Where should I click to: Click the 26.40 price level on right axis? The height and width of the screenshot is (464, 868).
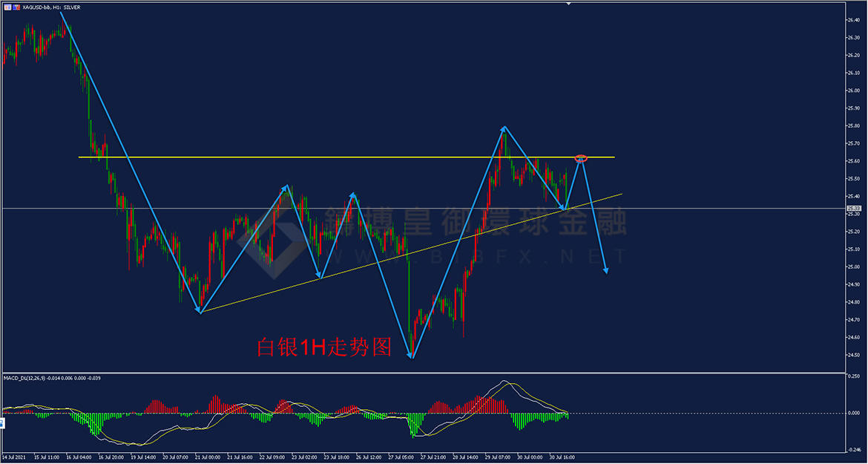(852, 20)
